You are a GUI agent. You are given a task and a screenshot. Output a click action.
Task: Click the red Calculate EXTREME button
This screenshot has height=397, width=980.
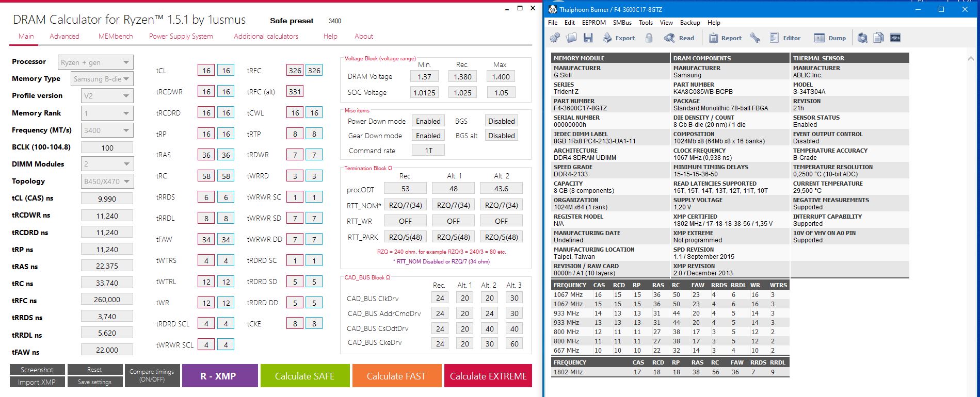(x=488, y=376)
